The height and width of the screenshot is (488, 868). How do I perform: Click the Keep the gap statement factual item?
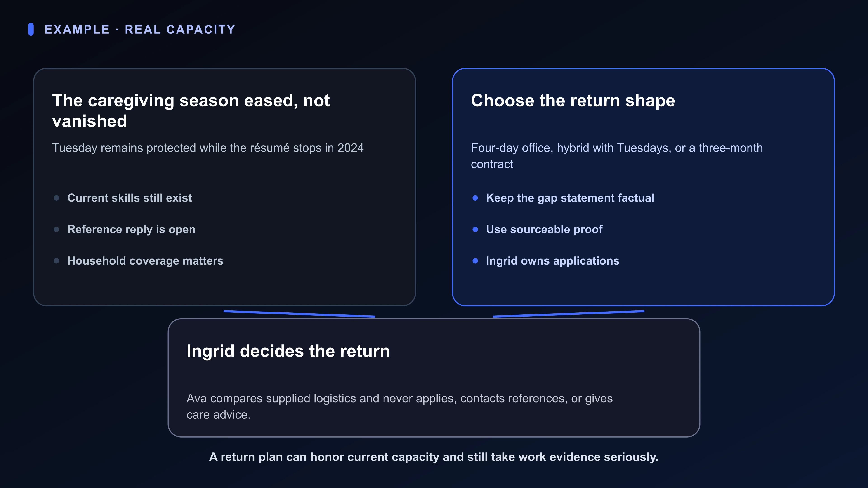tap(570, 198)
